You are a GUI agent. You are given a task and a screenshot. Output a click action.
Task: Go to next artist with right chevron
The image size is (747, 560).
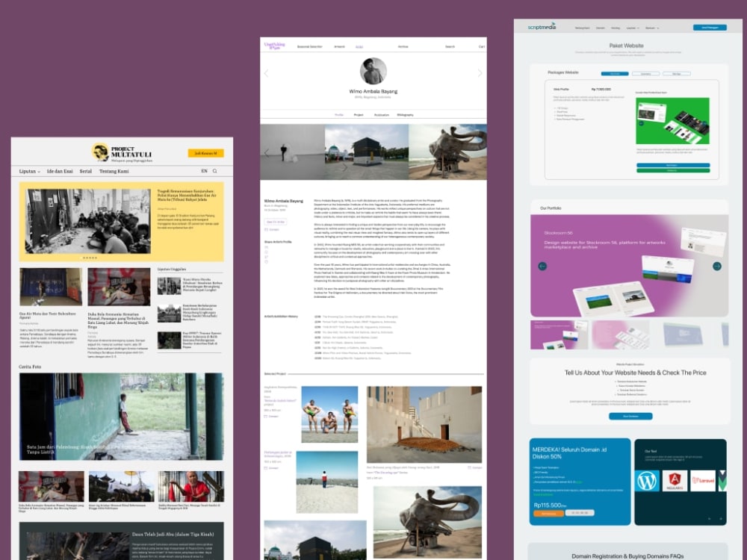click(480, 73)
